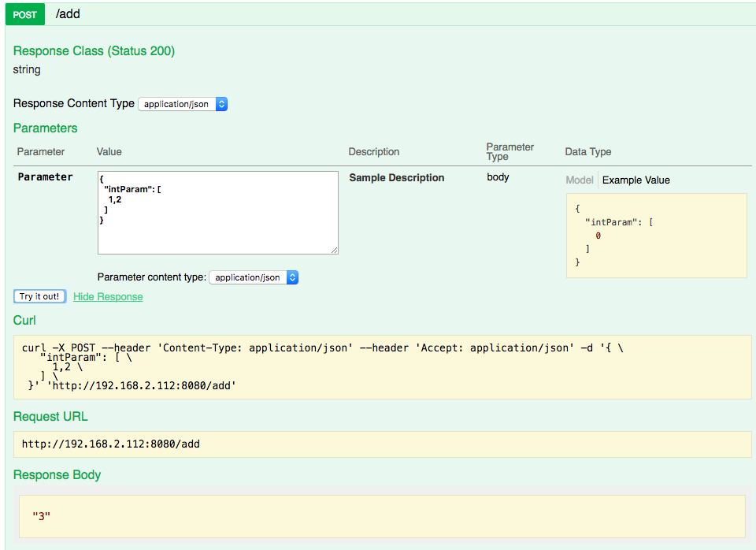Image resolution: width=756 pixels, height=550 pixels.
Task: Open the Parameter content type dropdown
Action: pyautogui.click(x=254, y=277)
